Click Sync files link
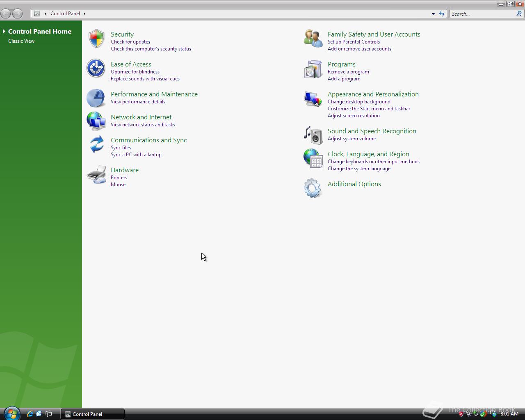The height and width of the screenshot is (420, 525). (x=121, y=148)
